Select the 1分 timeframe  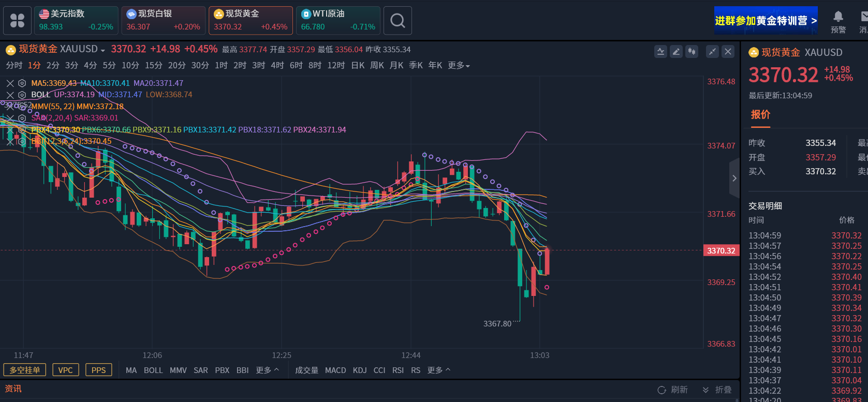(x=34, y=65)
